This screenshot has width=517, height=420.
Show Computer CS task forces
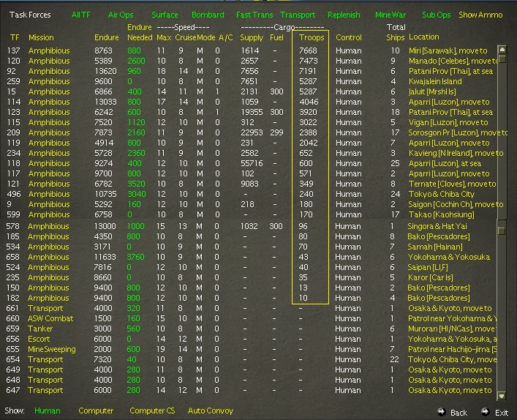(152, 410)
